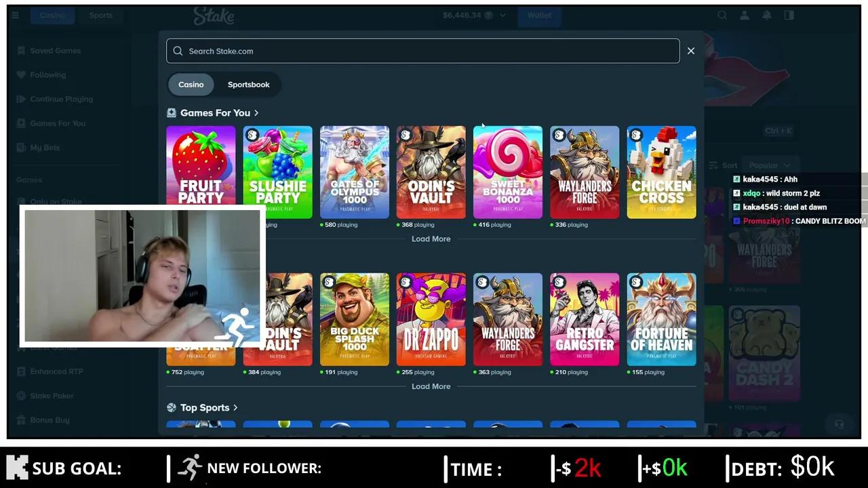The image size is (868, 488).
Task: Click the header search icon
Action: pyautogui.click(x=722, y=15)
